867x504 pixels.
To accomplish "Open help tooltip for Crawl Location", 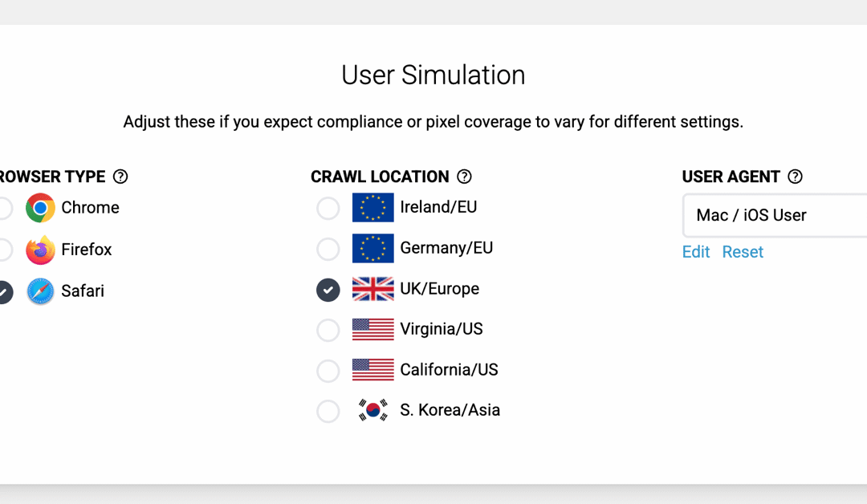I will click(464, 177).
